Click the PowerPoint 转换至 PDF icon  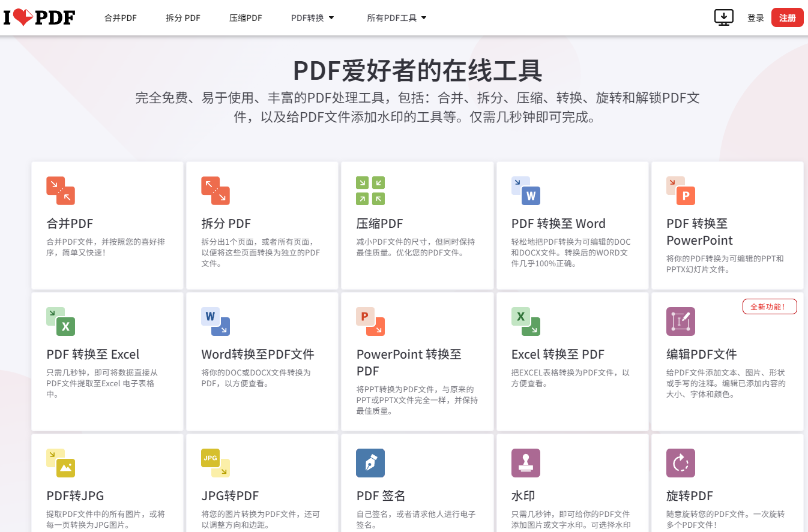(370, 321)
